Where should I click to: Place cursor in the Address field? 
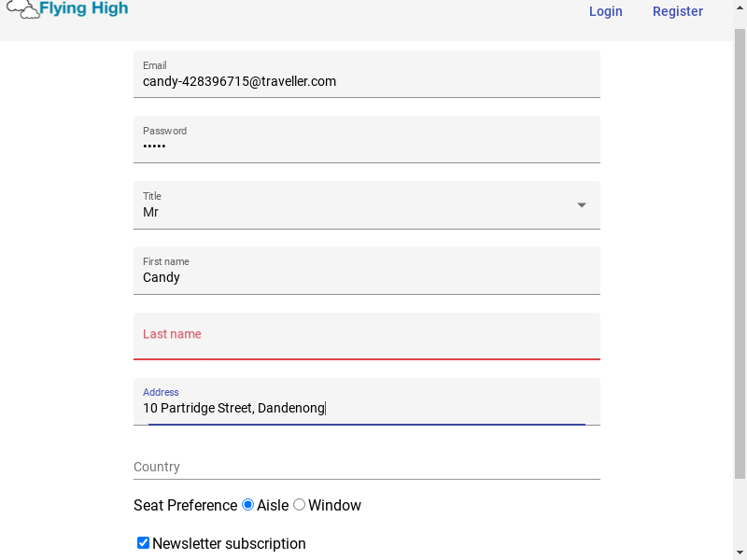[367, 401]
